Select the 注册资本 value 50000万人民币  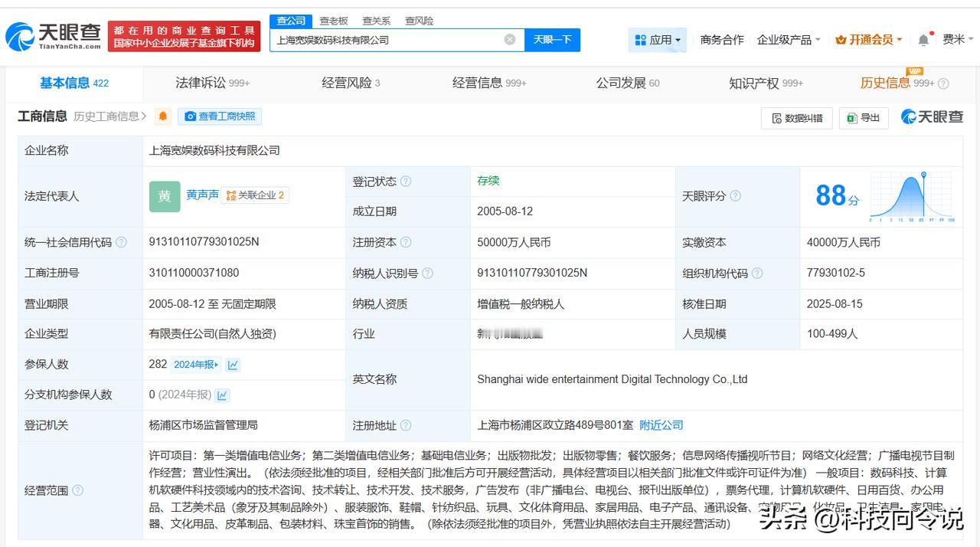pyautogui.click(x=514, y=242)
